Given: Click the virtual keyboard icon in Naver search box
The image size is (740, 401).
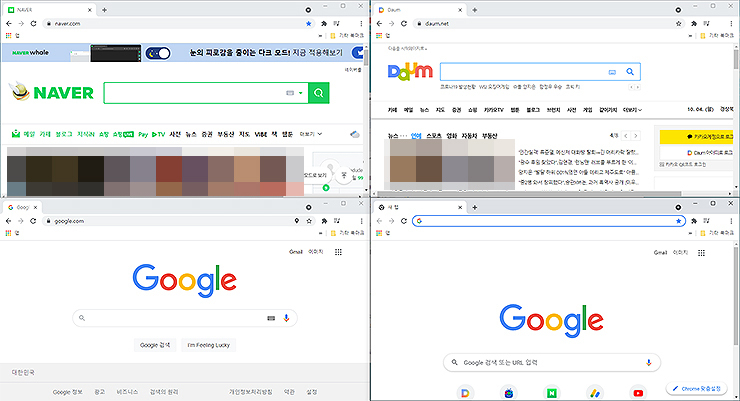Looking at the screenshot, I should tap(290, 93).
